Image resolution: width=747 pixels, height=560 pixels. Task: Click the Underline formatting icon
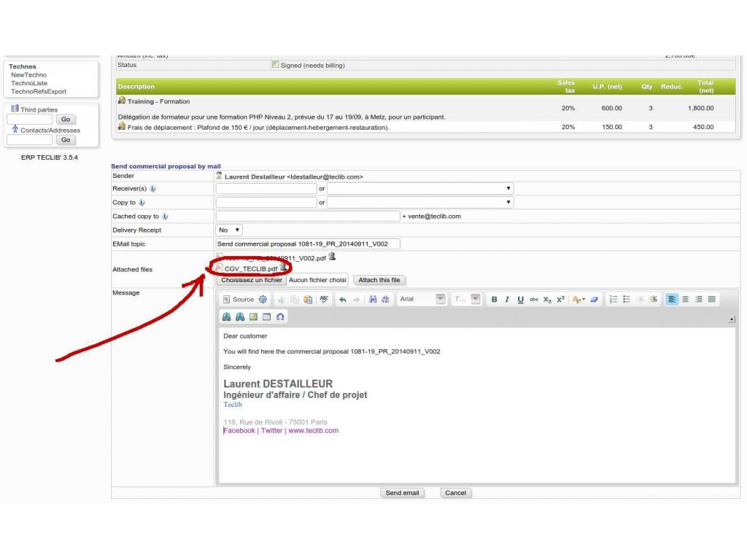point(520,300)
